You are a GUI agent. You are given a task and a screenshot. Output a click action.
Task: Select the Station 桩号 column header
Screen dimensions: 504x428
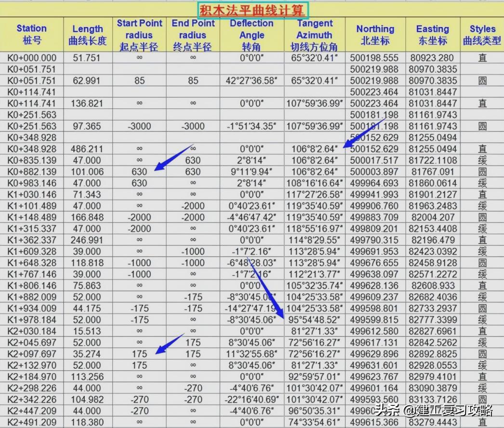coord(31,35)
